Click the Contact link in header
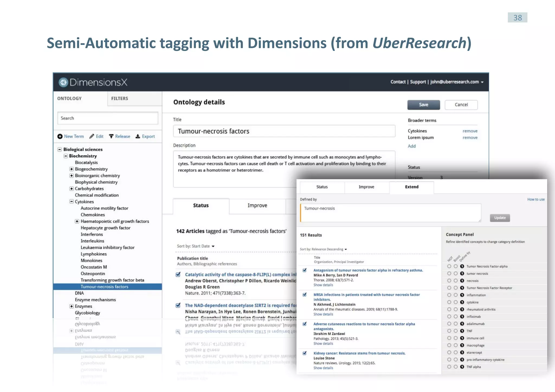Viewport: 555px width, 392px height. tap(398, 82)
